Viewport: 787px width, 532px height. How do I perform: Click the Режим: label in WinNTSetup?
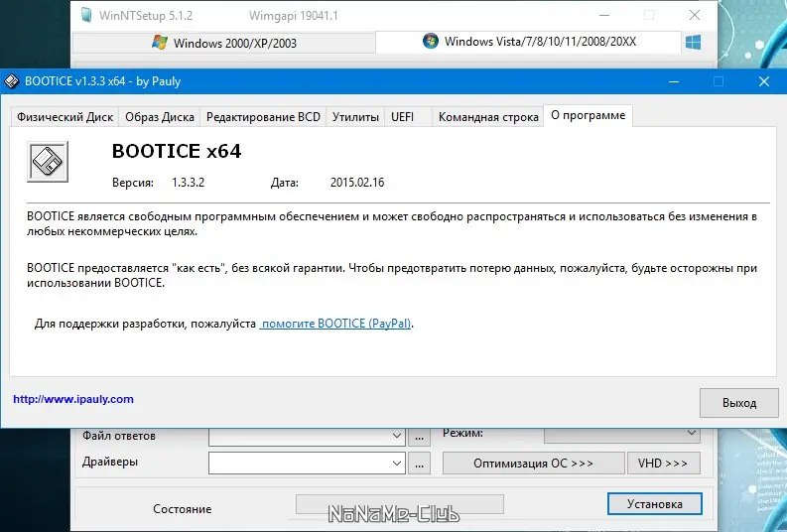pyautogui.click(x=462, y=433)
